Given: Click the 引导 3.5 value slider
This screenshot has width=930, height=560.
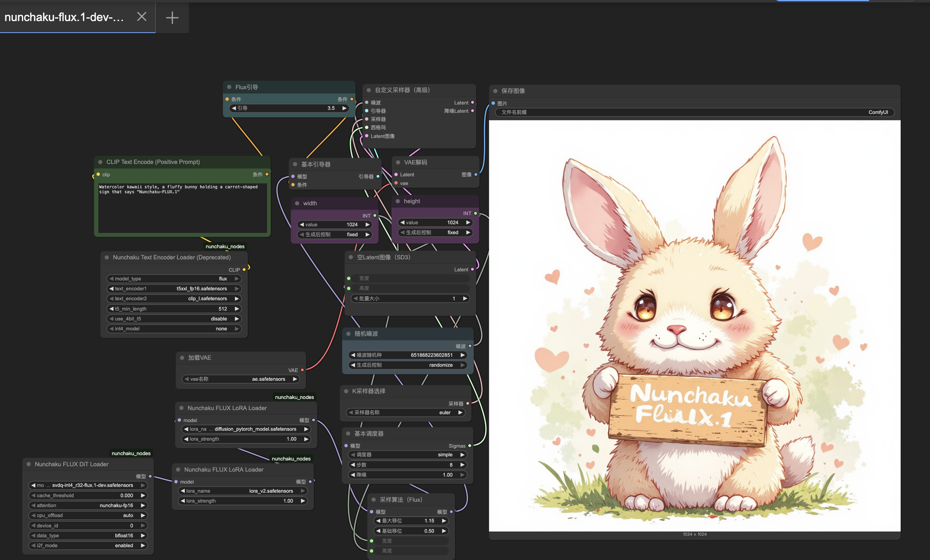Looking at the screenshot, I should [289, 108].
